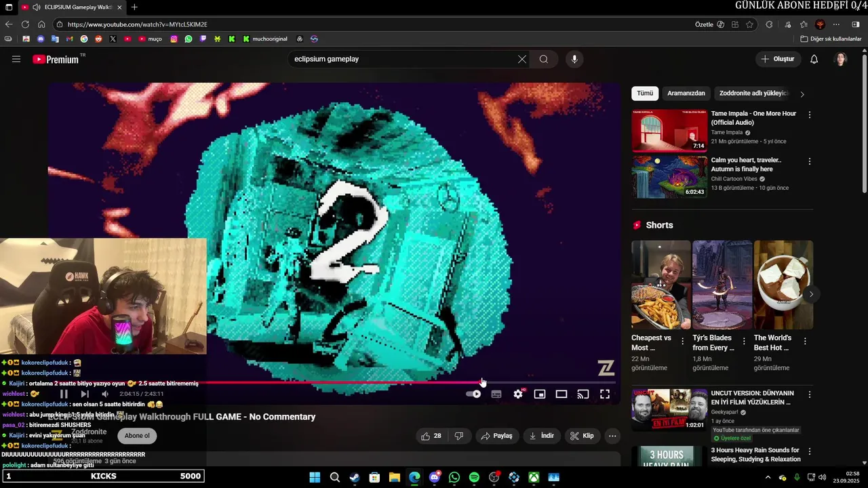The height and width of the screenshot is (488, 868).
Task: Open the YouTube guide hamburger menu
Action: [16, 59]
